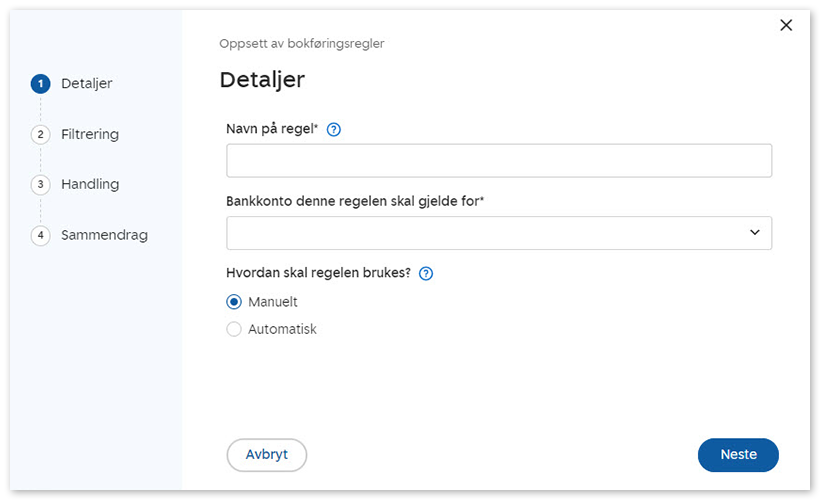Select the Detaljer step label
Screen dimensions: 820x500
(x=87, y=84)
